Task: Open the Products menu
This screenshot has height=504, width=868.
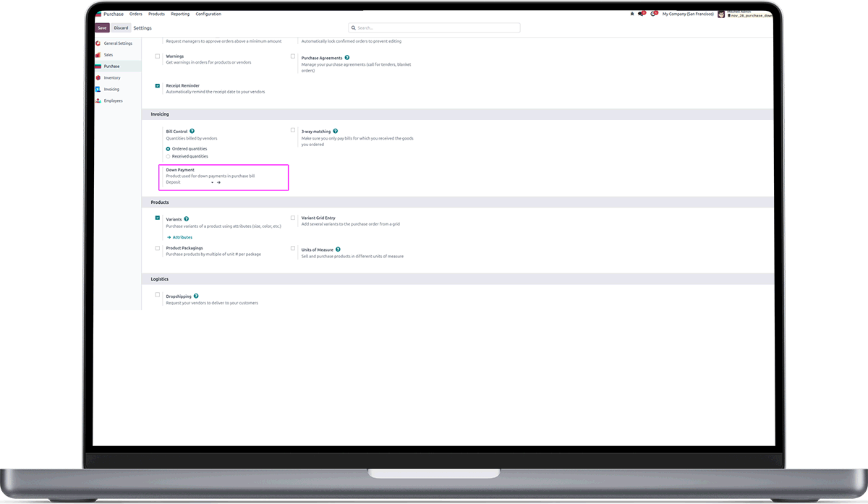Action: point(156,14)
